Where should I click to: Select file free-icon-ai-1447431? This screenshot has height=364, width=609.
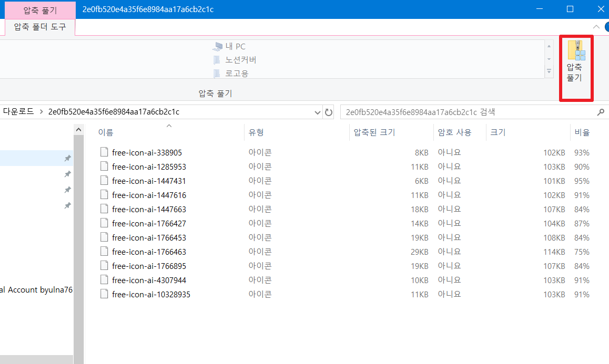149,181
